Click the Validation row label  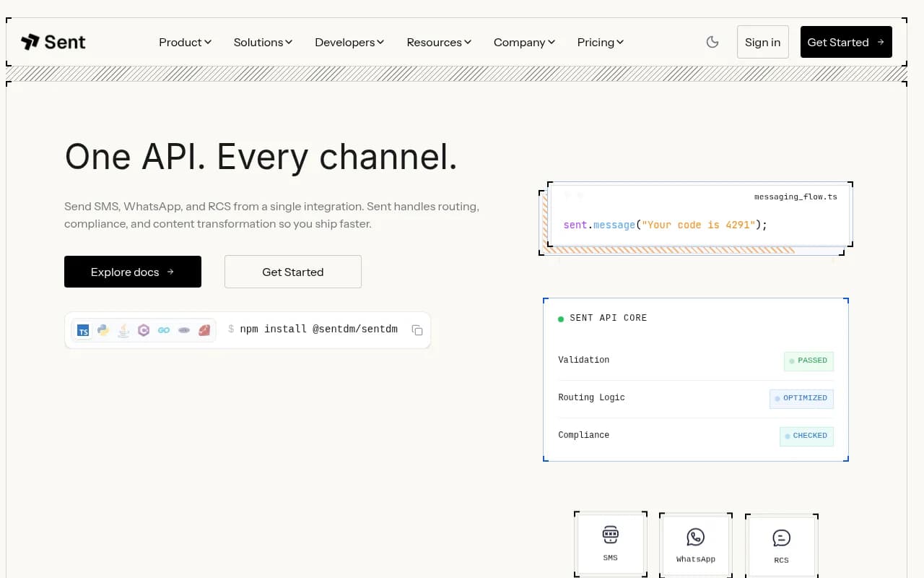click(x=584, y=360)
